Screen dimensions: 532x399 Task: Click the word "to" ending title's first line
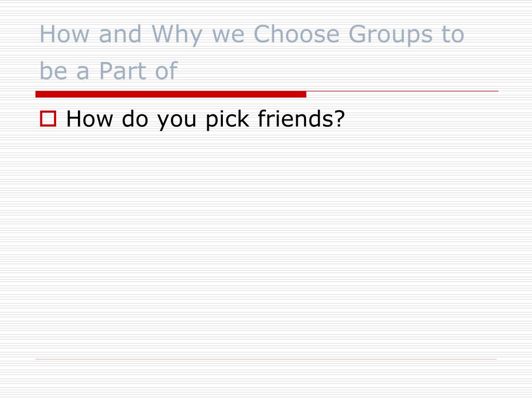(453, 35)
